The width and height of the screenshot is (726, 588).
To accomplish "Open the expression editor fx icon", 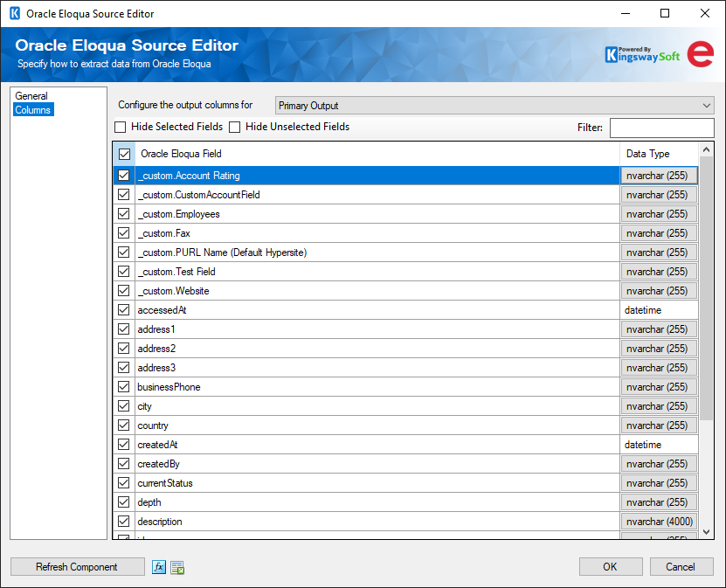I will coord(159,567).
